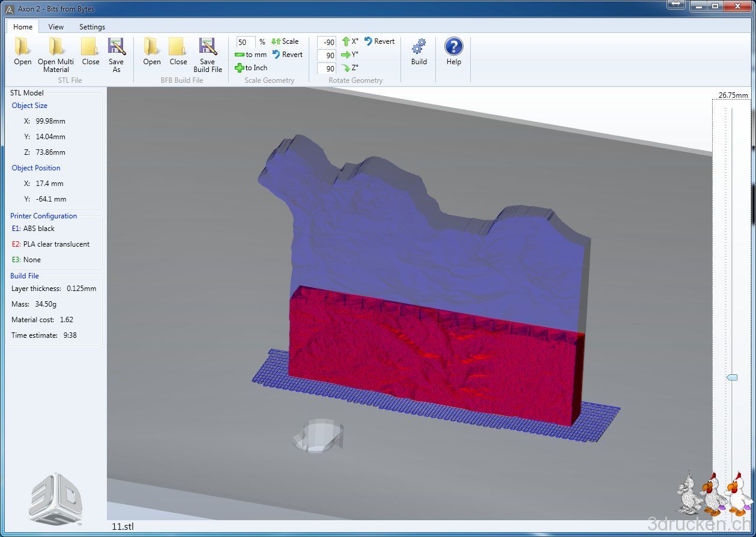Click the Axon app icon in title bar

9,9
